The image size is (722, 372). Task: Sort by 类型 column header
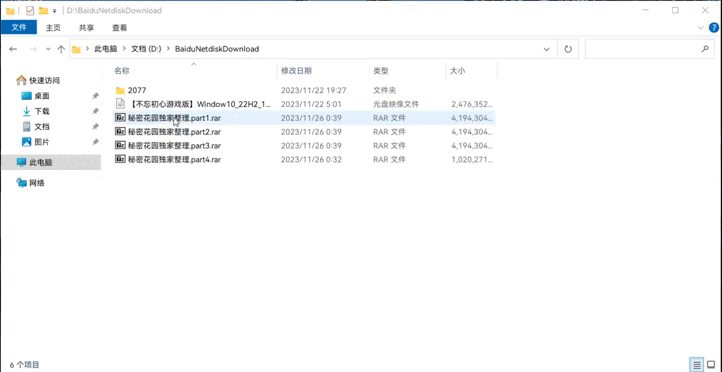(x=381, y=71)
